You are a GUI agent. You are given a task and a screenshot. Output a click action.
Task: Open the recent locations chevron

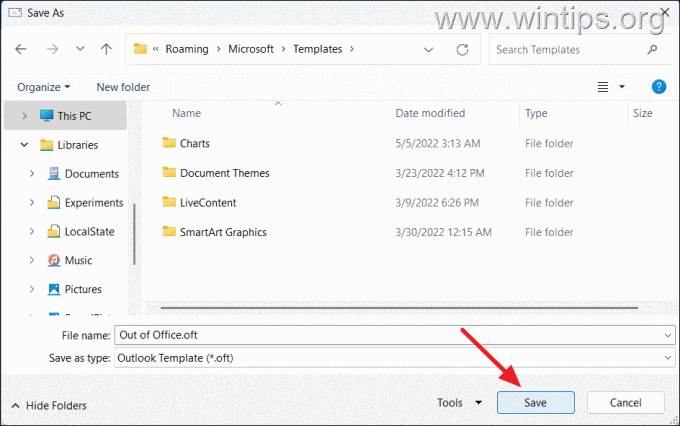tap(80, 49)
